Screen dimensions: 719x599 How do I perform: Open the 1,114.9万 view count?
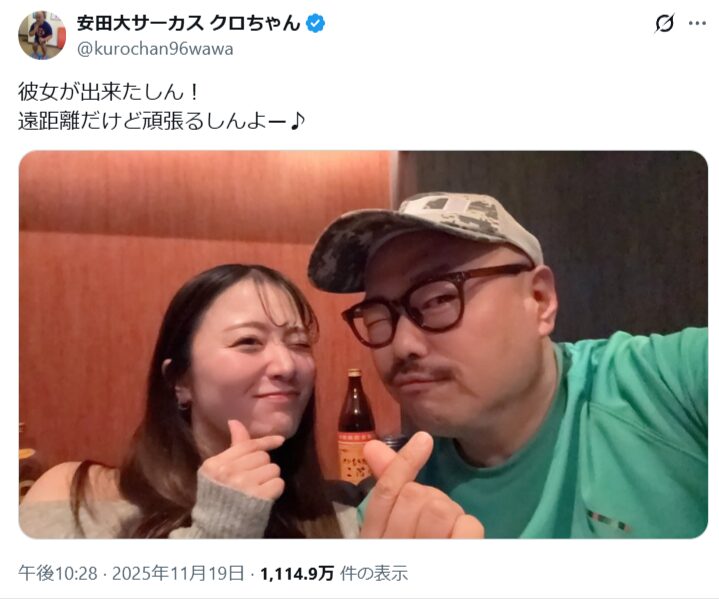(x=297, y=573)
